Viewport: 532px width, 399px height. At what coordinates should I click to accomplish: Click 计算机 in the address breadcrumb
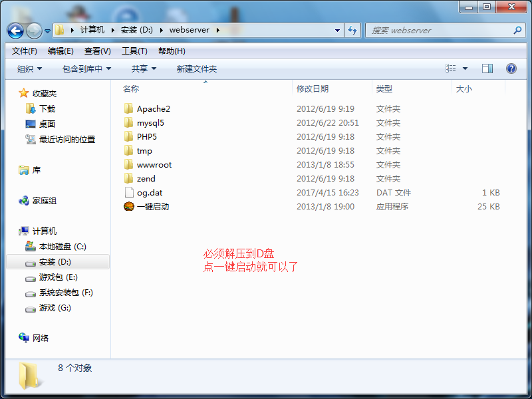[x=92, y=30]
